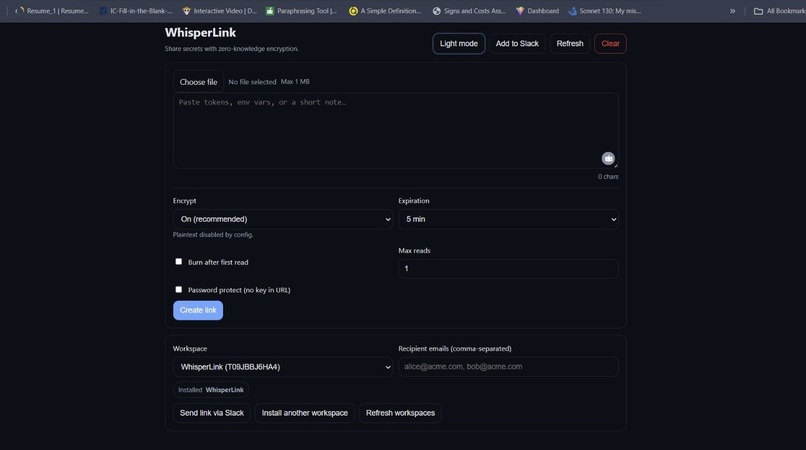The width and height of the screenshot is (806, 450).
Task: Click the Max reads input field
Action: [508, 268]
